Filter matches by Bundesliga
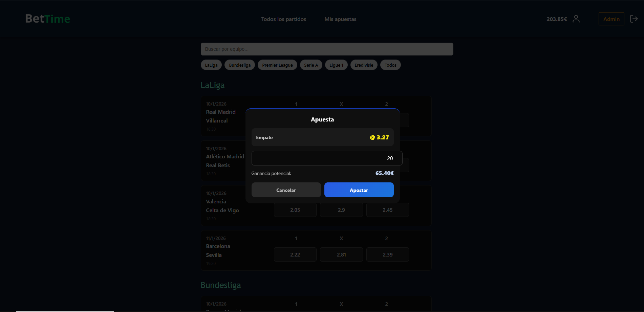Image resolution: width=644 pixels, height=312 pixels. point(240,65)
